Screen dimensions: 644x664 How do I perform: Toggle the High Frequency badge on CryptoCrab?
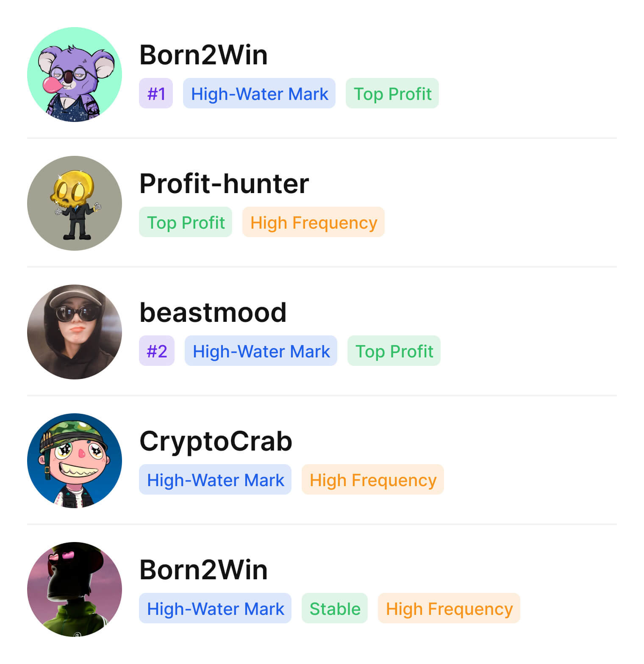[373, 479]
